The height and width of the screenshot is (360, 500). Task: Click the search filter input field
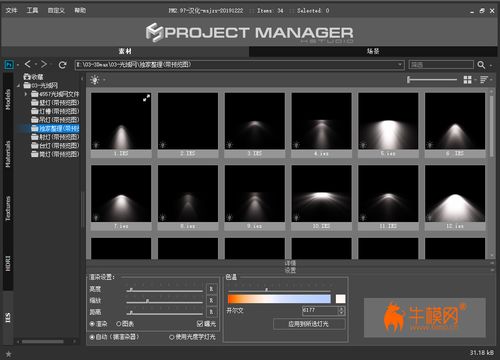click(441, 65)
